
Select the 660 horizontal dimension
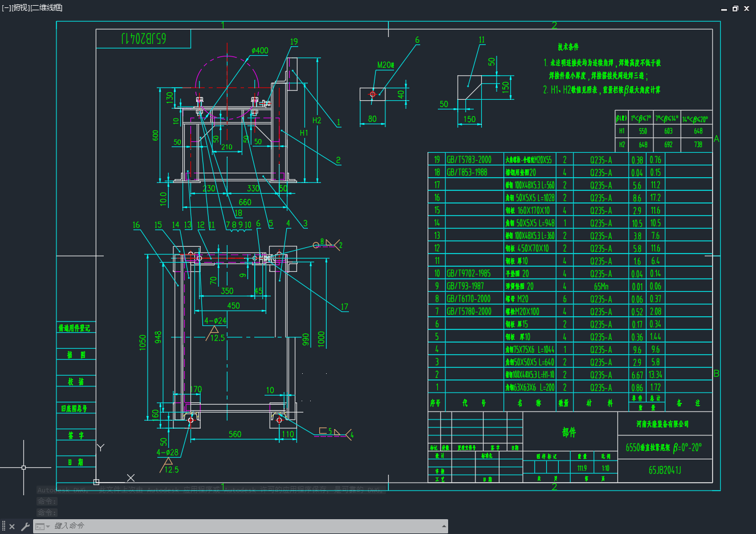[245, 202]
